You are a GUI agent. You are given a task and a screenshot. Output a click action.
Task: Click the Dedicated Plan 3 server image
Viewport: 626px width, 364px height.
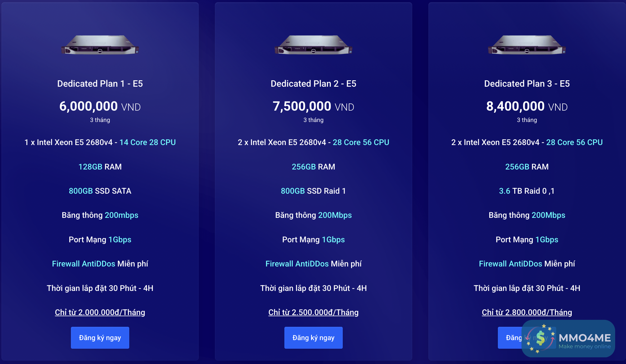coord(527,45)
